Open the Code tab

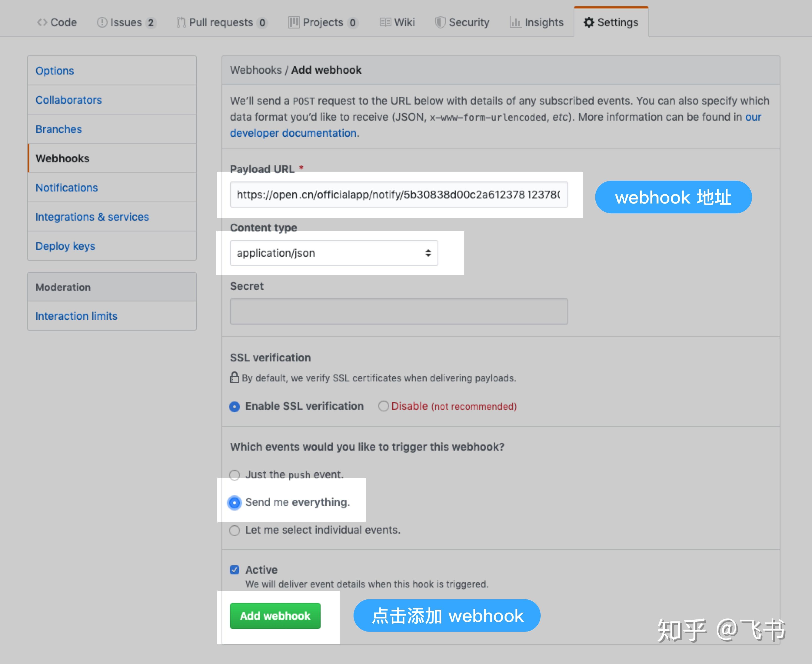click(x=57, y=23)
